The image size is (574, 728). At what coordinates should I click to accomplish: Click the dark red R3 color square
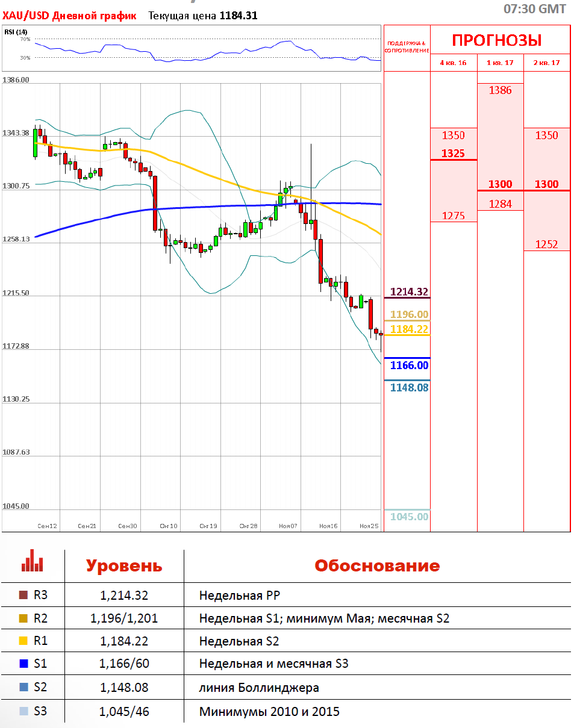(x=23, y=596)
